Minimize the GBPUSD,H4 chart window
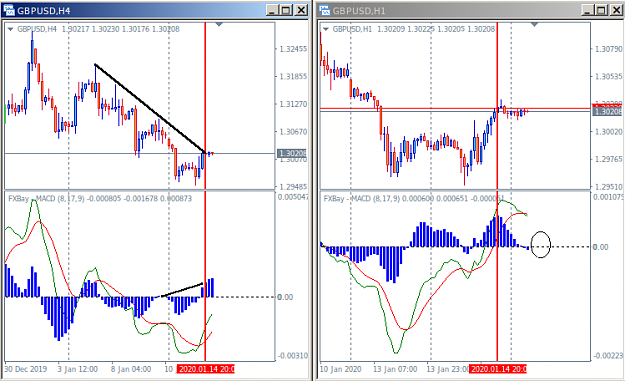 pyautogui.click(x=273, y=10)
